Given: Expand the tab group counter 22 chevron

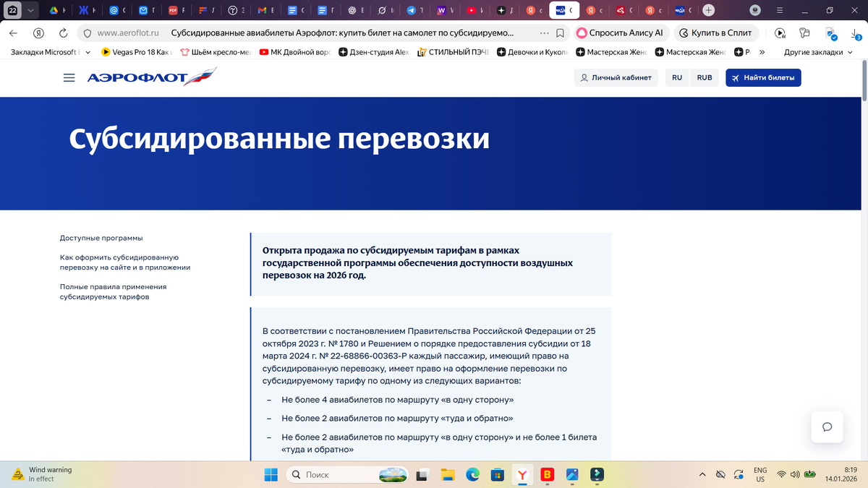Looking at the screenshot, I should (30, 11).
